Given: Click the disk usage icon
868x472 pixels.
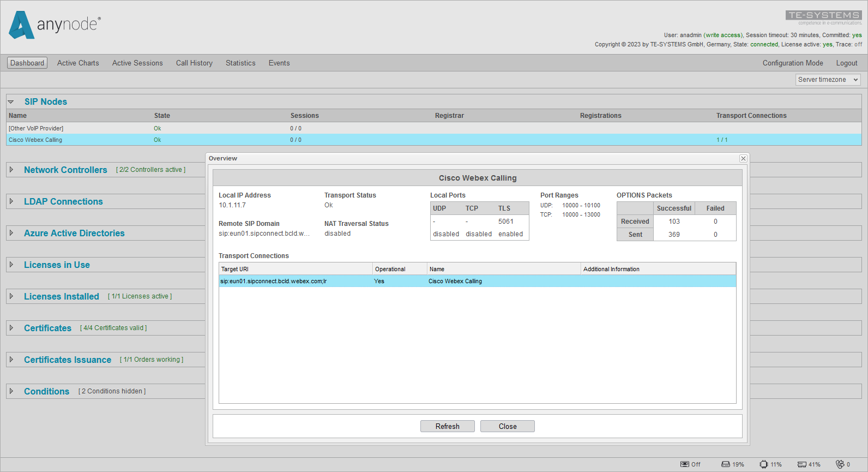Looking at the screenshot, I should pos(726,464).
